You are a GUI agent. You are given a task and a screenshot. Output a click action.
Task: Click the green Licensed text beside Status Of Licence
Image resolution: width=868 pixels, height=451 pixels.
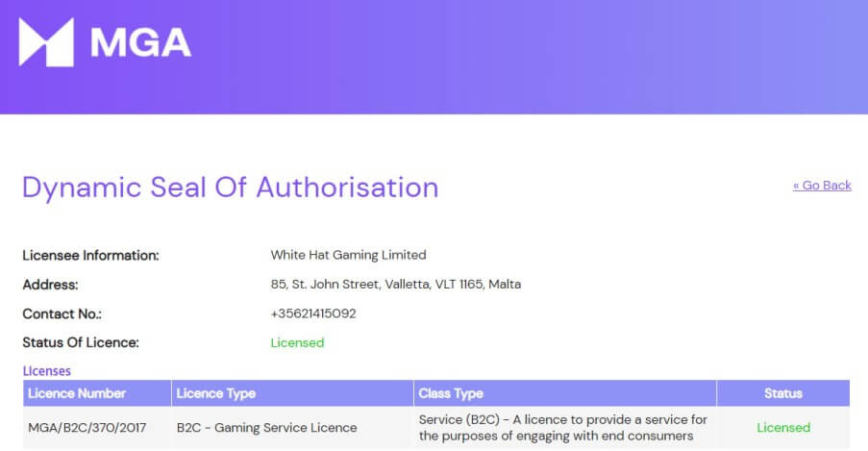click(x=297, y=342)
